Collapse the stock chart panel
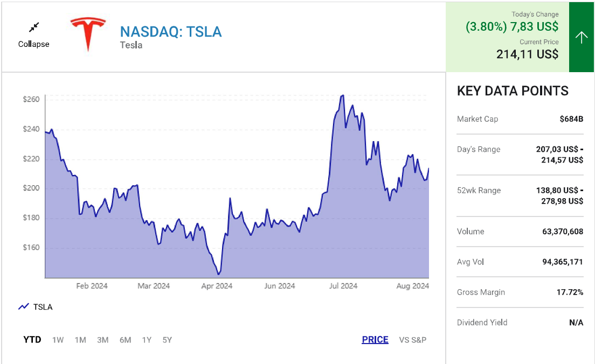Image resolution: width=595 pixels, height=364 pixels. (x=33, y=44)
